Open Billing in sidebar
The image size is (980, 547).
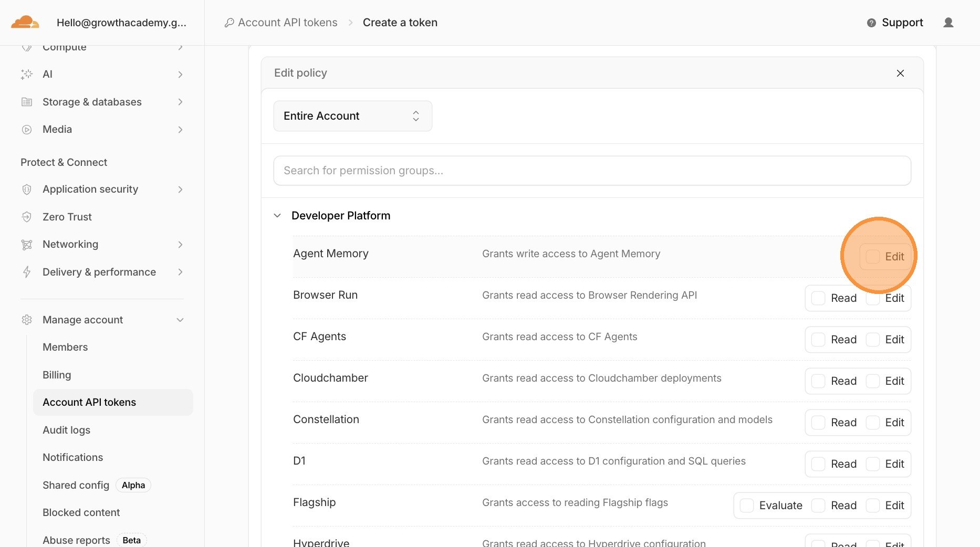point(57,375)
